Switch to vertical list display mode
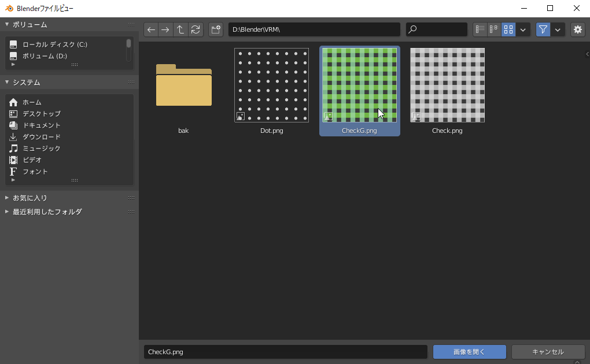The height and width of the screenshot is (364, 590). coord(480,29)
